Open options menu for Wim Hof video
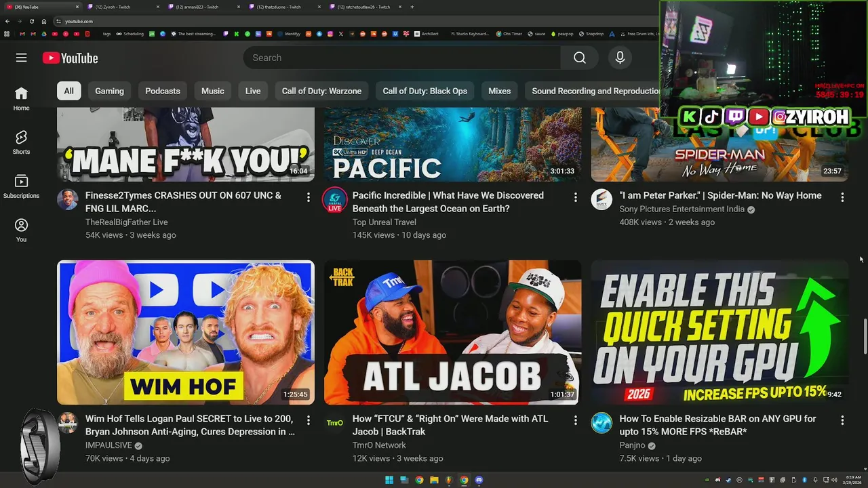Viewport: 868px width, 488px height. click(309, 420)
